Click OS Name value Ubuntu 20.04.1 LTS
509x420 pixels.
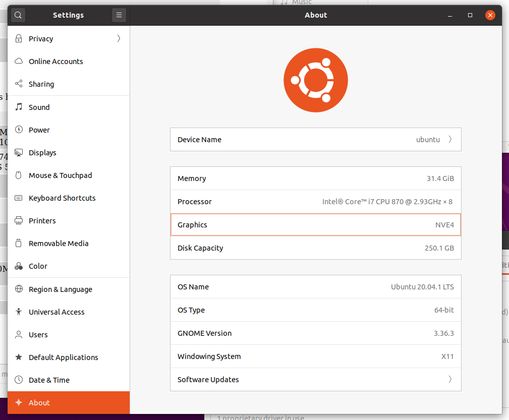tap(422, 287)
